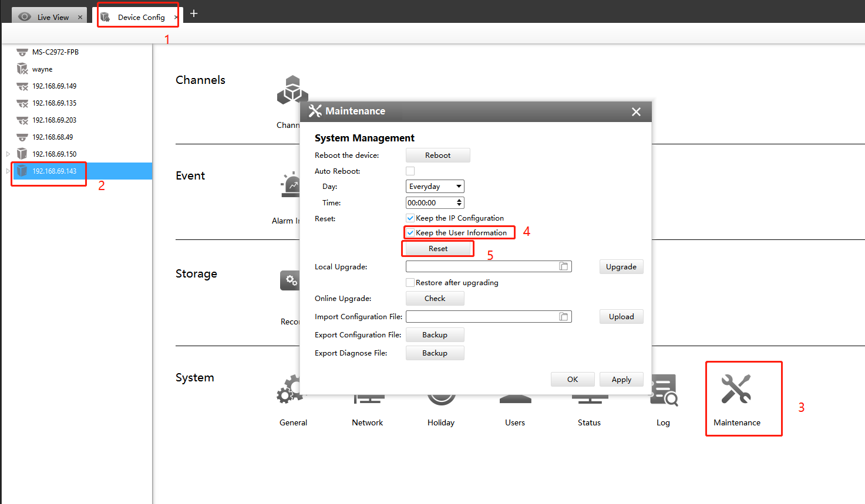
Task: Click the Local Upgrade path field
Action: 489,266
